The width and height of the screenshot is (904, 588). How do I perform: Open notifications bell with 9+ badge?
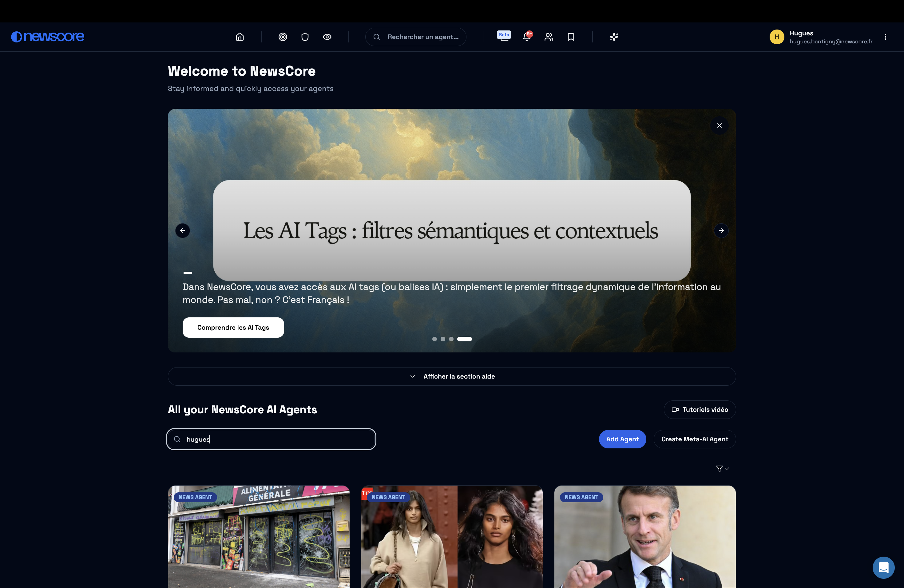click(526, 37)
